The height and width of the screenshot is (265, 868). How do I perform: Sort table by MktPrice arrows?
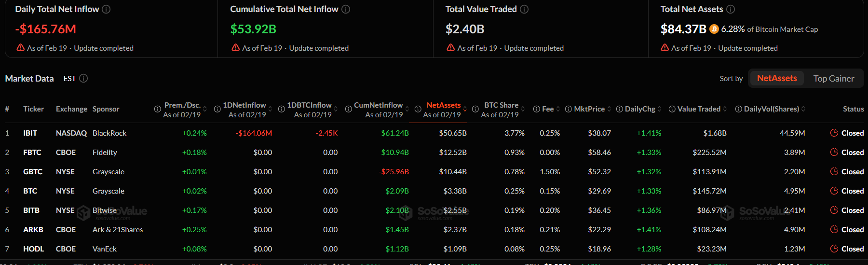click(609, 109)
